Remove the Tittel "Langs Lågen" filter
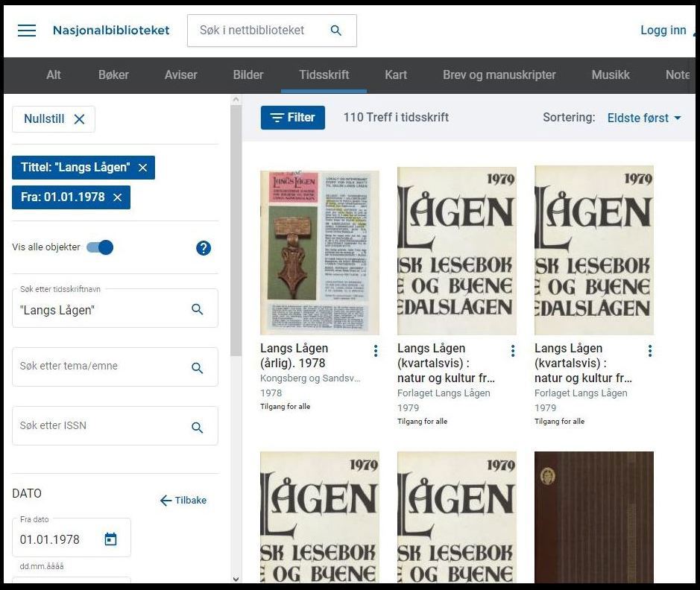The width and height of the screenshot is (700, 590). (142, 168)
